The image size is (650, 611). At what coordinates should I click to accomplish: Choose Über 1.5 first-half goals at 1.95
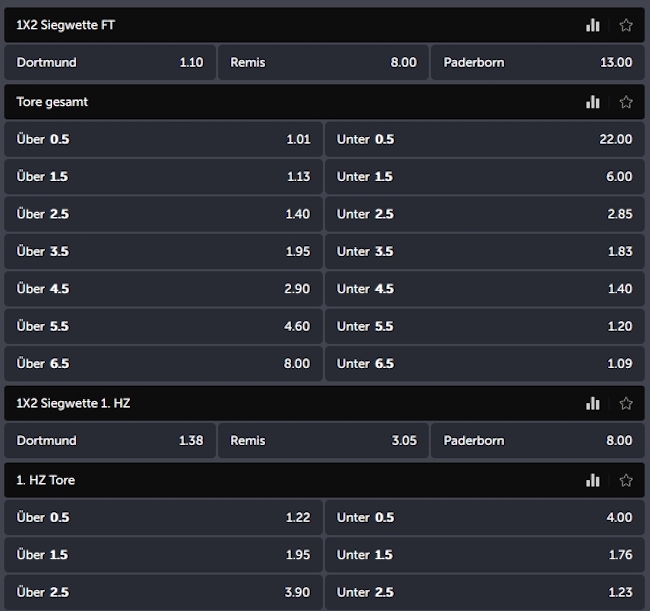coord(163,555)
